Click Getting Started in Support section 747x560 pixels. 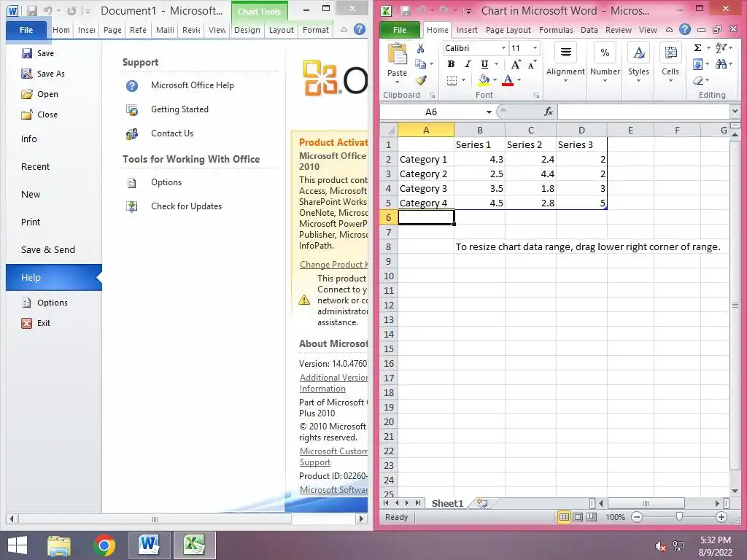pos(179,109)
